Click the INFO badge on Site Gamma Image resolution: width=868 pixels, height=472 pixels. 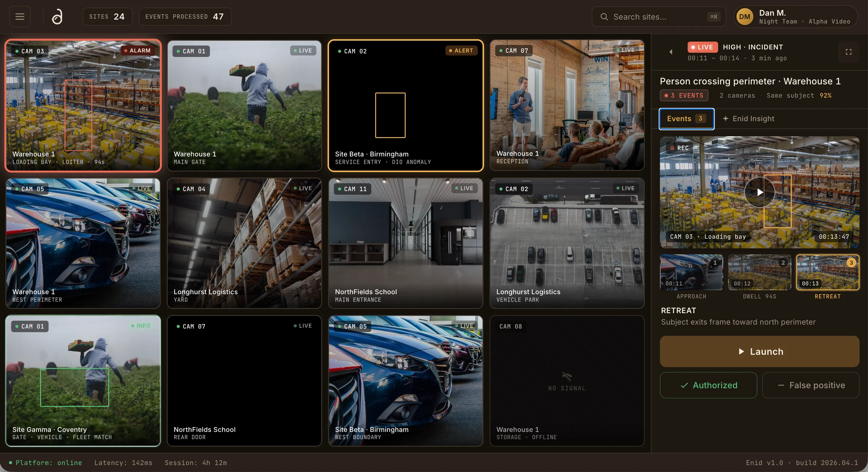141,326
